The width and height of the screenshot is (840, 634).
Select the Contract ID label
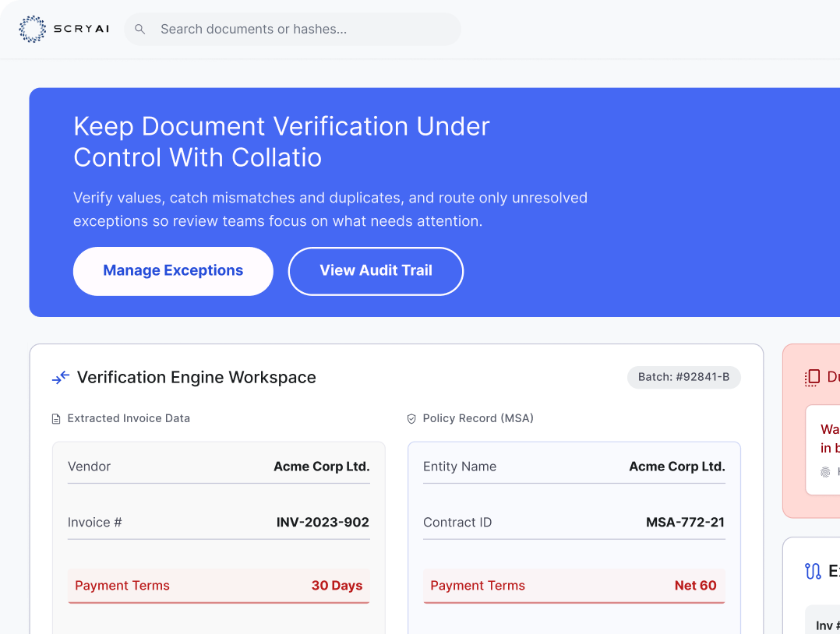(x=457, y=522)
